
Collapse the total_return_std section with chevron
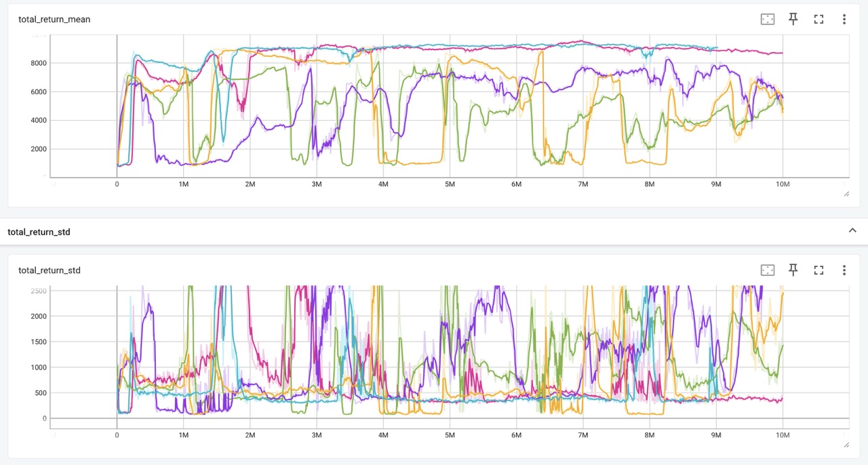852,231
